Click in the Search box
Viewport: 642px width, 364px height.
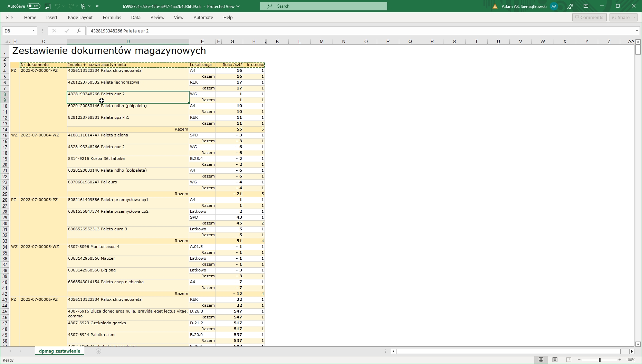[x=324, y=6]
